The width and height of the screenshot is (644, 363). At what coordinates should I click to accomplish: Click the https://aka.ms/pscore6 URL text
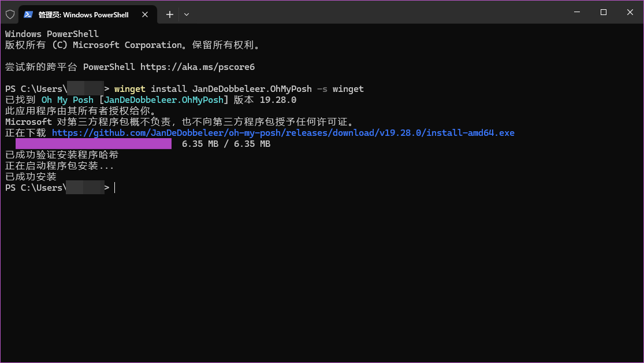pyautogui.click(x=198, y=67)
